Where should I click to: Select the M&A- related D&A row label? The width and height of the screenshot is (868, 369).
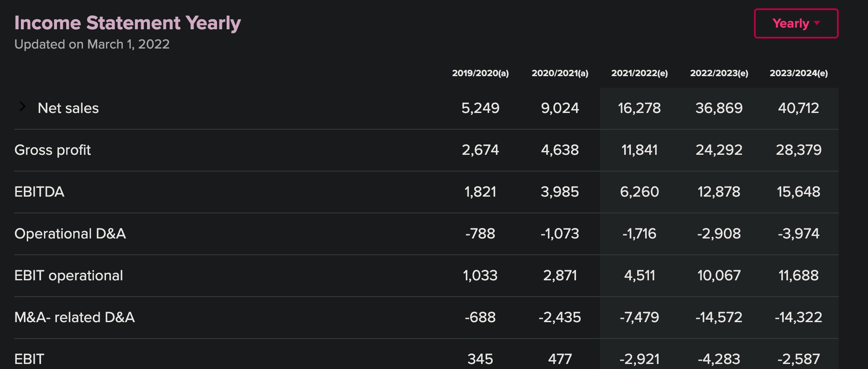[x=75, y=317]
